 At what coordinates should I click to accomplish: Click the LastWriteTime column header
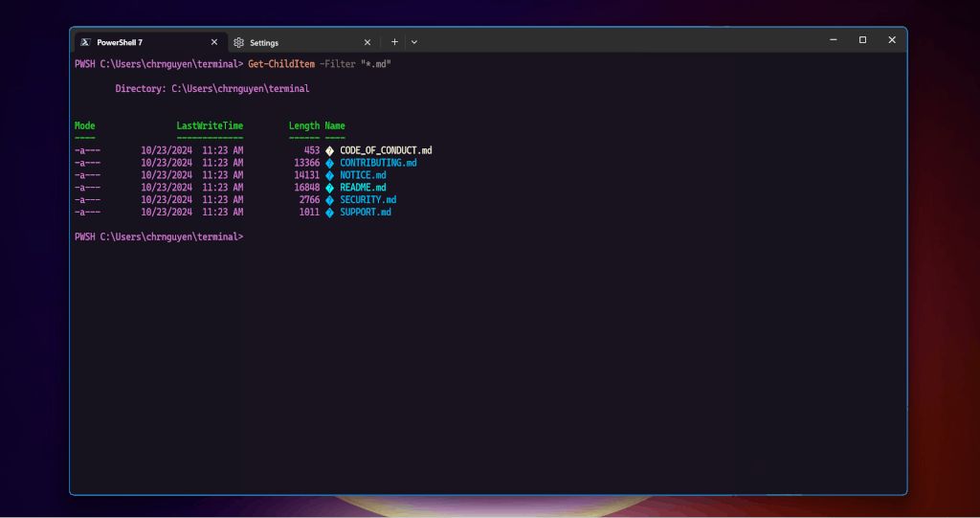[x=210, y=125]
